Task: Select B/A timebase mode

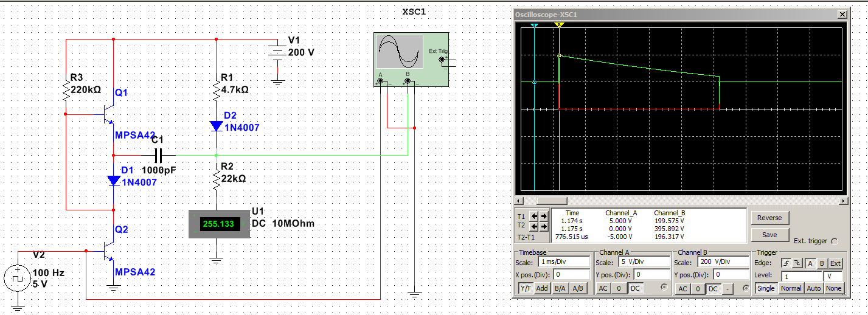Action: pyautogui.click(x=560, y=288)
